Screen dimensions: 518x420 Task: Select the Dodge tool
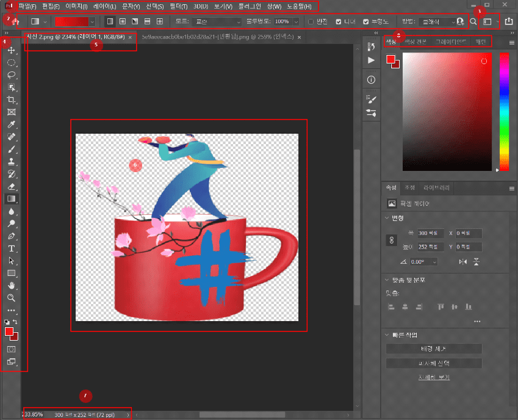pos(11,223)
